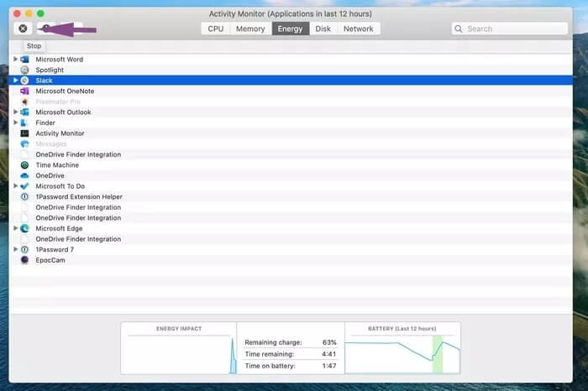Screen dimensions: 588x391
Task: Switch to the CPU tab
Action: tap(216, 29)
